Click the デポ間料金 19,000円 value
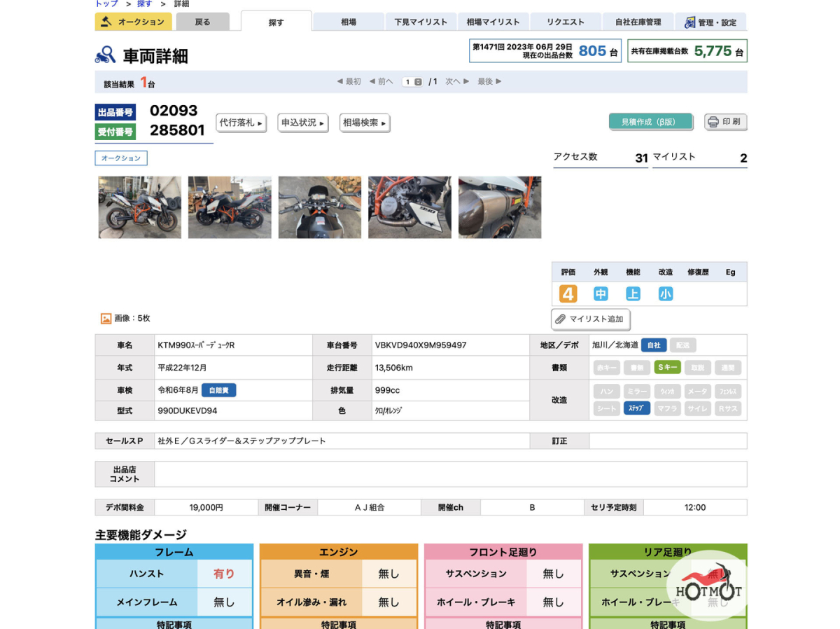The image size is (840, 629). coord(206,507)
